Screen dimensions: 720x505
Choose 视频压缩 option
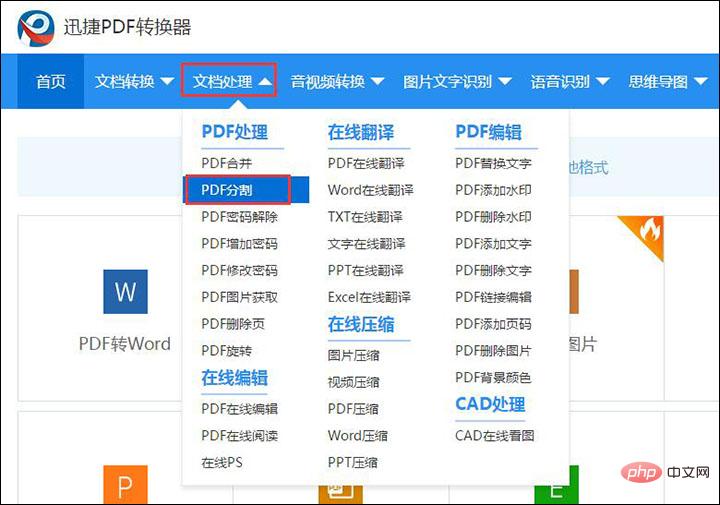click(354, 382)
